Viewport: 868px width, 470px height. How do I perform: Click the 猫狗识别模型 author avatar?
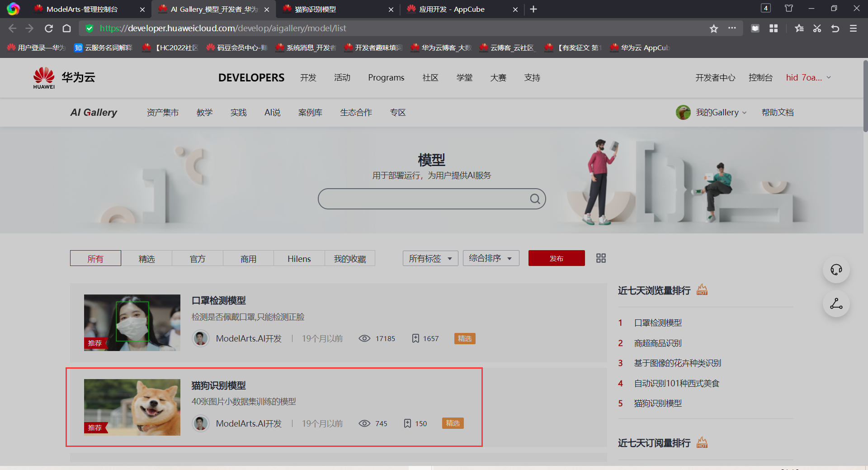(200, 423)
